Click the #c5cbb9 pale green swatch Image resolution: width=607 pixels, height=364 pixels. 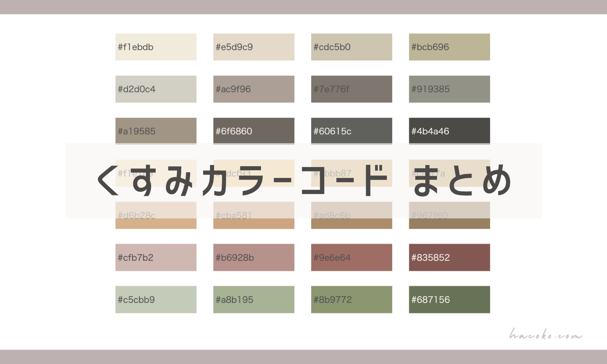pos(156,299)
